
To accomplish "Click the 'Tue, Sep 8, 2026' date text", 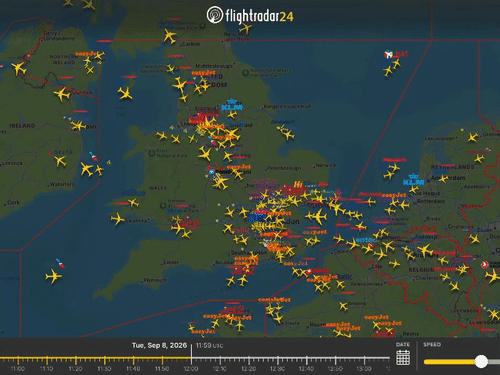I will pyautogui.click(x=159, y=345).
